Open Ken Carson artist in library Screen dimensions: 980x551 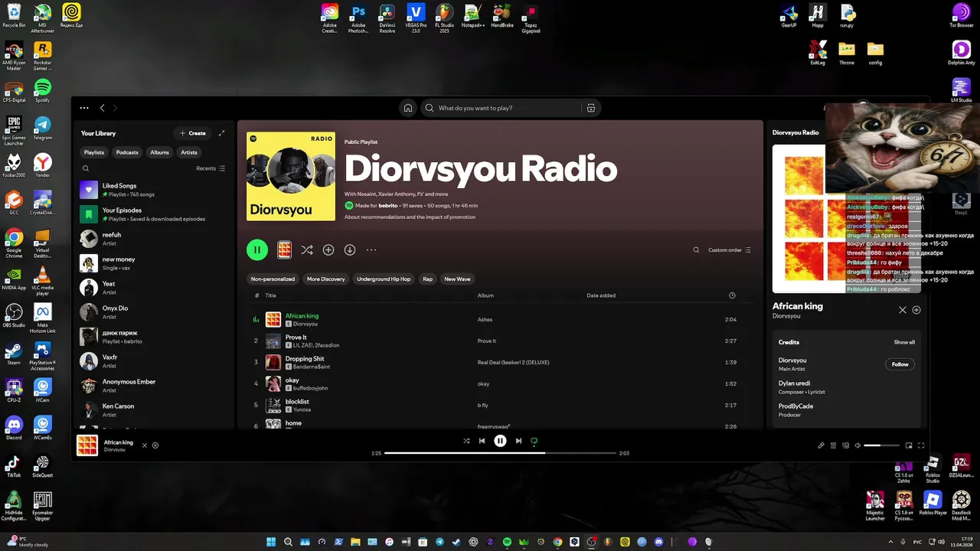[154, 410]
